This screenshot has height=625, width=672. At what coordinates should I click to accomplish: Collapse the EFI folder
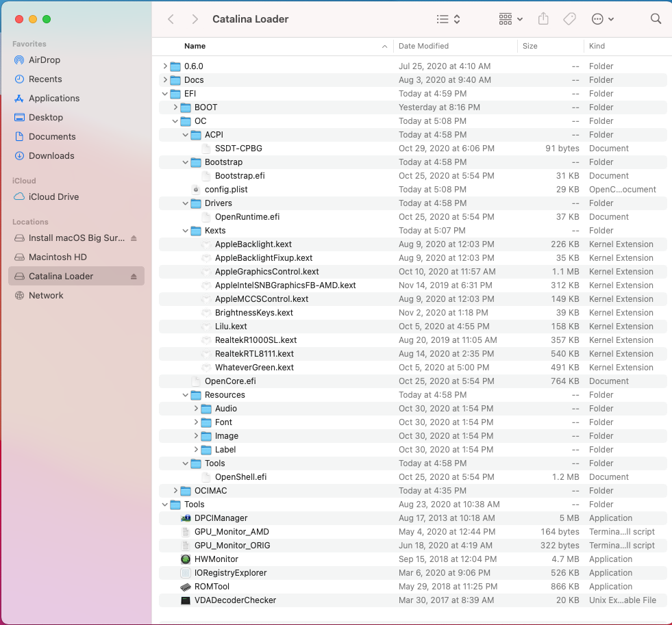click(x=165, y=93)
